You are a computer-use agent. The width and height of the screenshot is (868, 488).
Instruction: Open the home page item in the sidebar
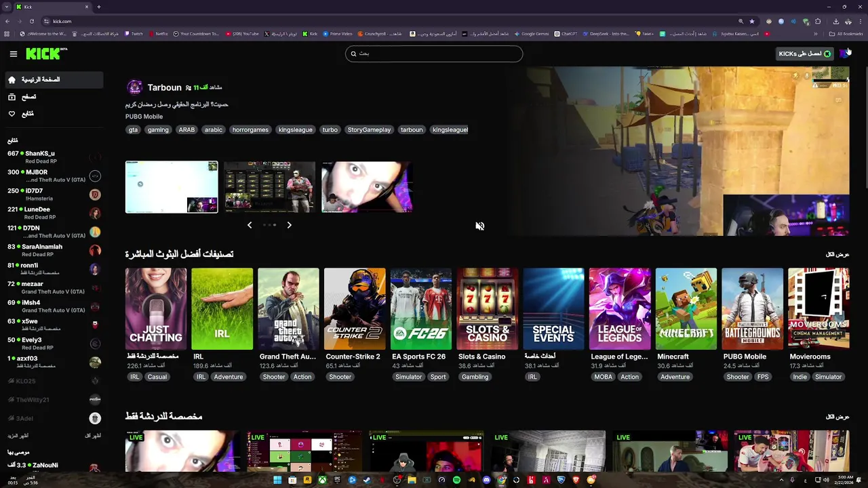click(54, 79)
